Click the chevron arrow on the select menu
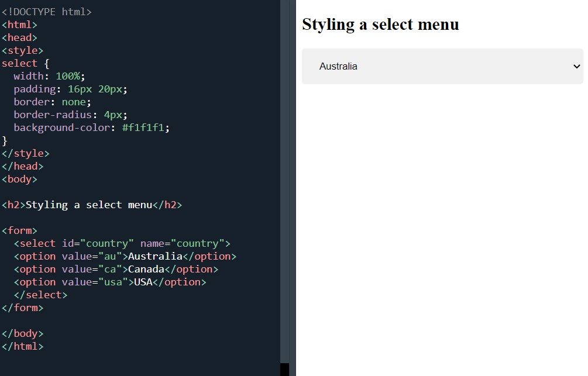 coord(576,66)
